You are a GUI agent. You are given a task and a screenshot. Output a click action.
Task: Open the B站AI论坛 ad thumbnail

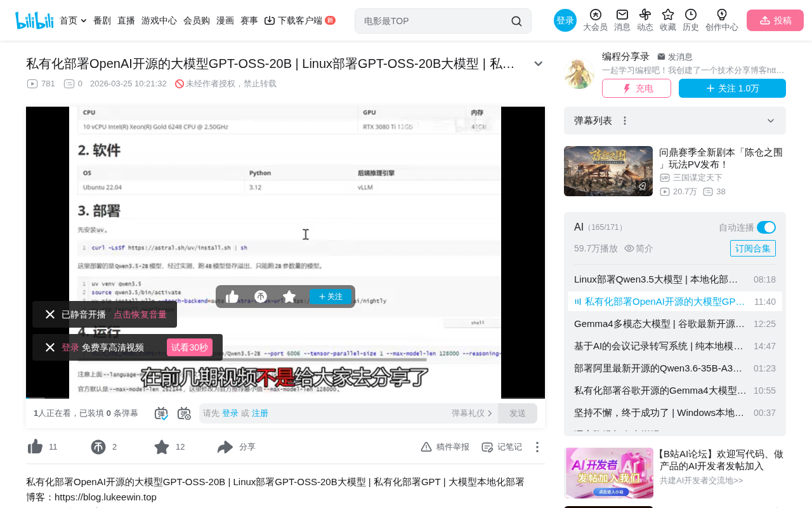[609, 473]
